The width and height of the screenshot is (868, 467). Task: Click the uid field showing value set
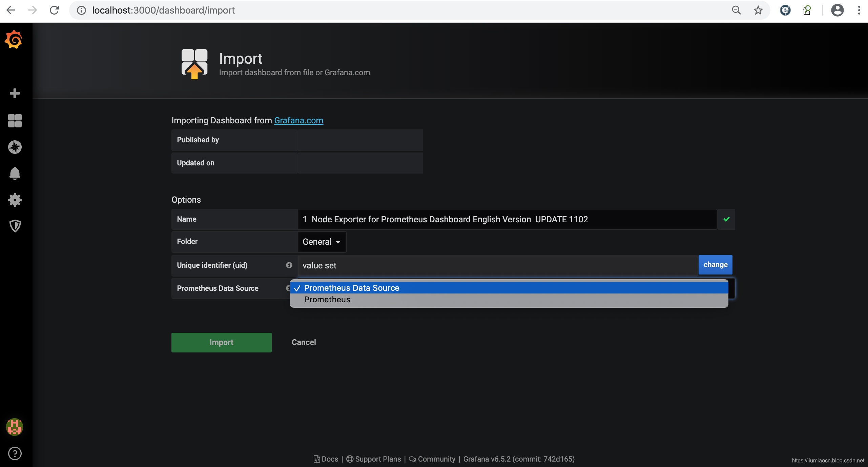click(x=498, y=265)
